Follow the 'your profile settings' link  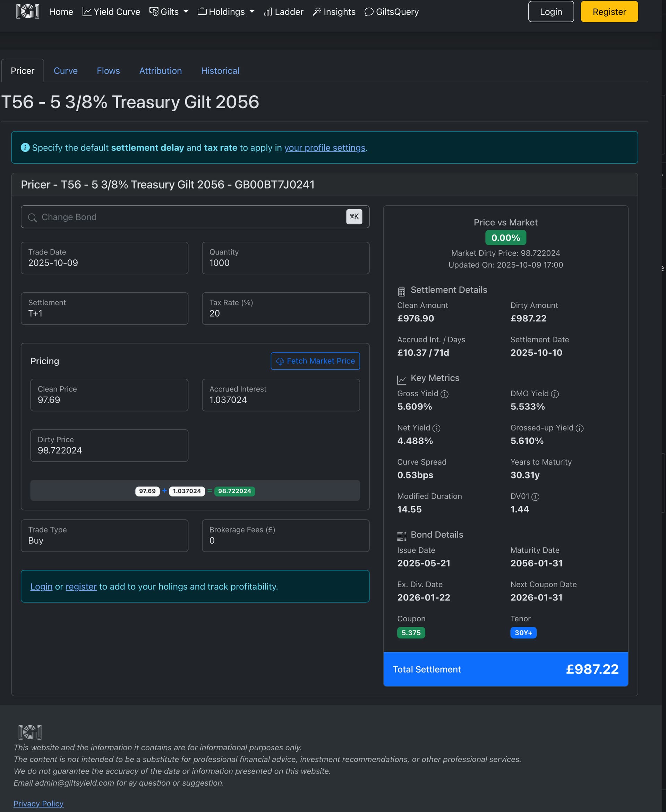point(325,148)
